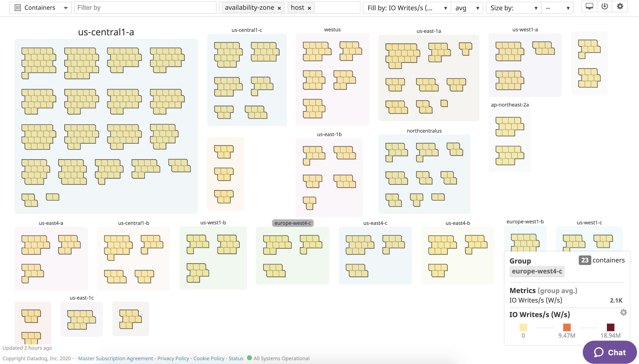Open the Chat bubble in the bottom-right corner
Image resolution: width=639 pixels, height=364 pixels.
609,352
